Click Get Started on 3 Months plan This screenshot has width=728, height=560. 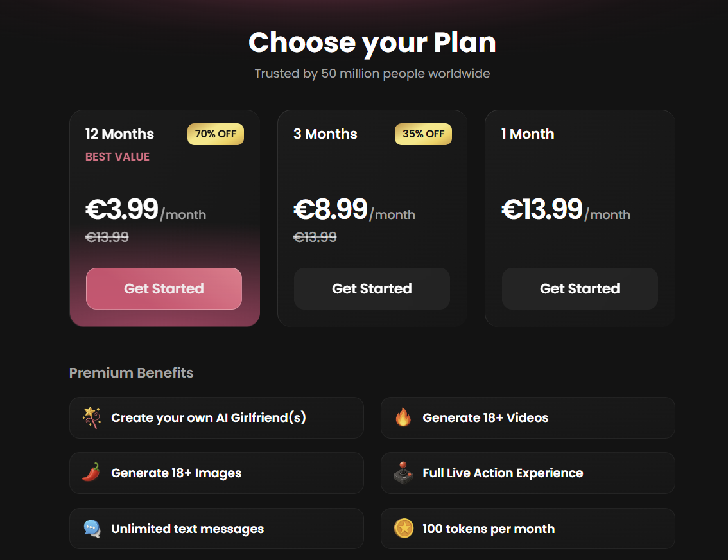(x=372, y=289)
